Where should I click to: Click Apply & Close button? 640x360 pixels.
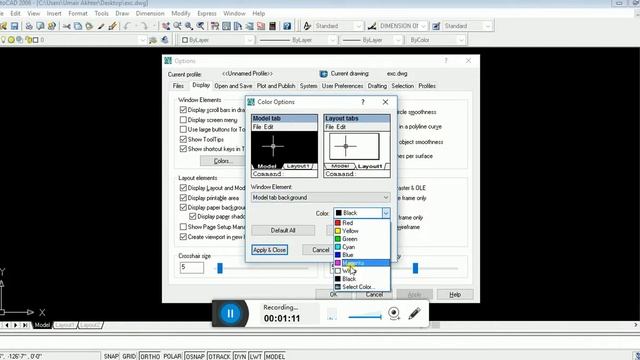pos(269,250)
